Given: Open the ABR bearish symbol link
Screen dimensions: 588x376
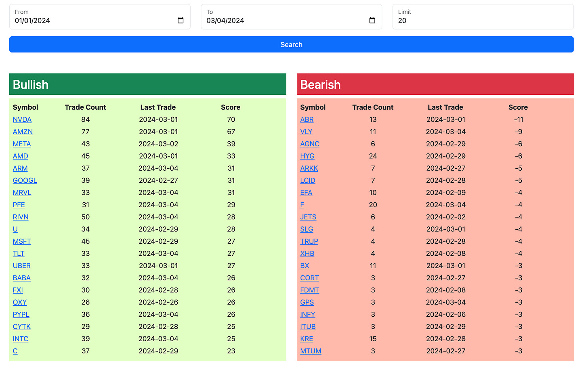Looking at the screenshot, I should point(307,119).
